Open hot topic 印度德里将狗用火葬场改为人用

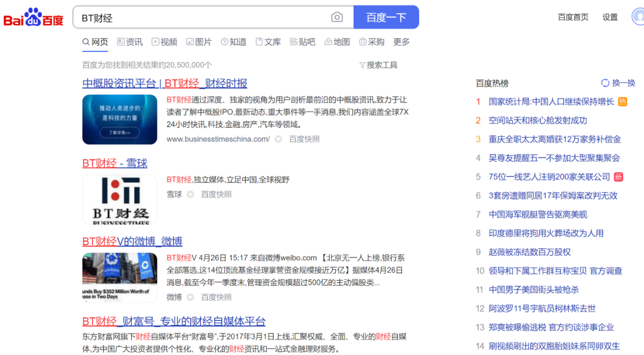point(546,234)
